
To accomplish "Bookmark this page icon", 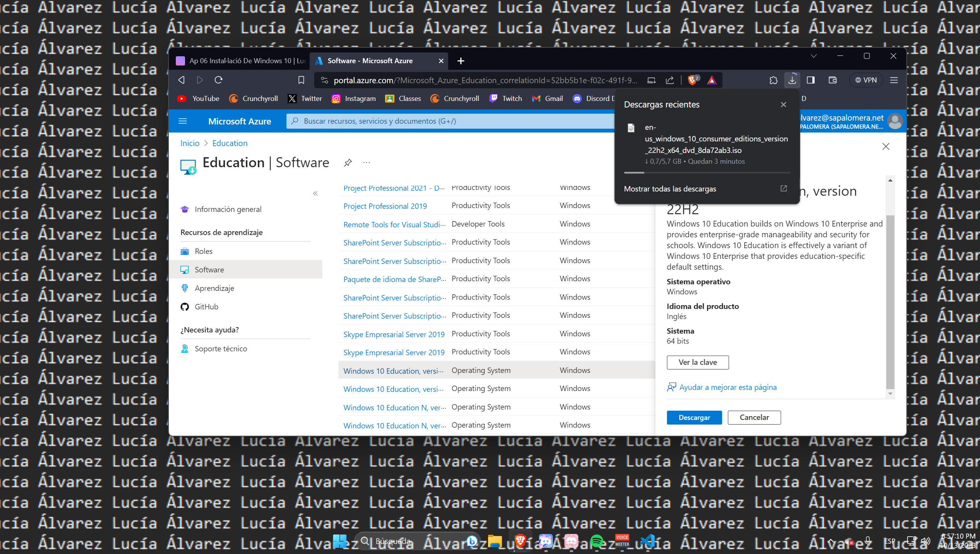I will click(x=301, y=80).
